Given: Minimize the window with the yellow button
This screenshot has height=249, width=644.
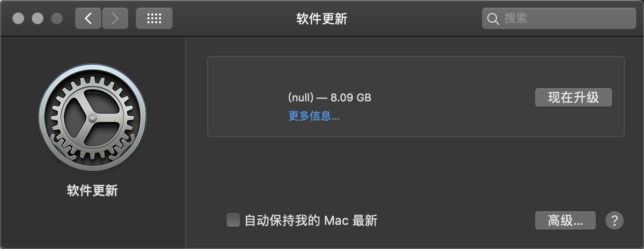Looking at the screenshot, I should pos(38,19).
